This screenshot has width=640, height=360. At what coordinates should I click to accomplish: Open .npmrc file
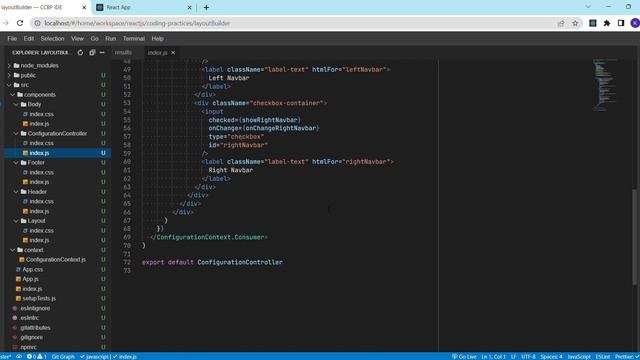(28, 347)
